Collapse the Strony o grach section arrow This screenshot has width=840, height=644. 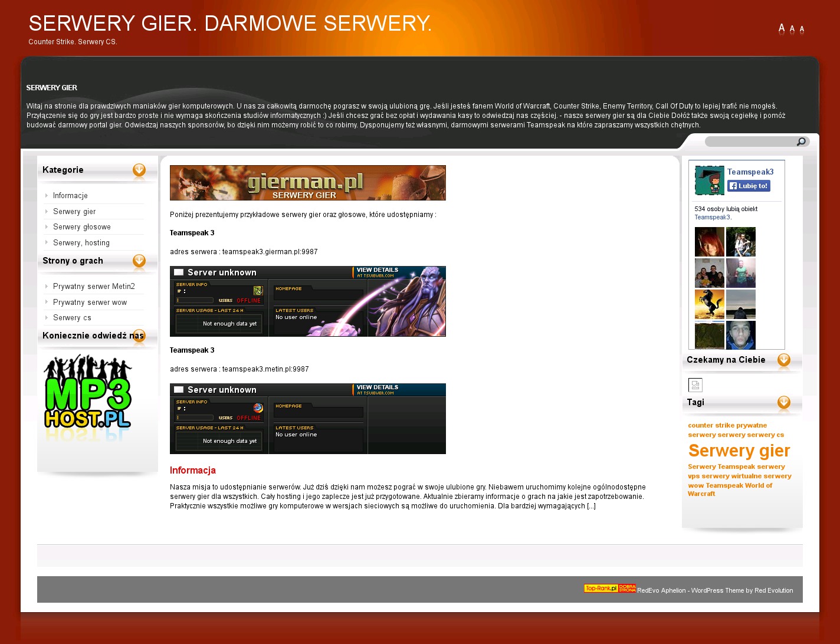pyautogui.click(x=139, y=261)
